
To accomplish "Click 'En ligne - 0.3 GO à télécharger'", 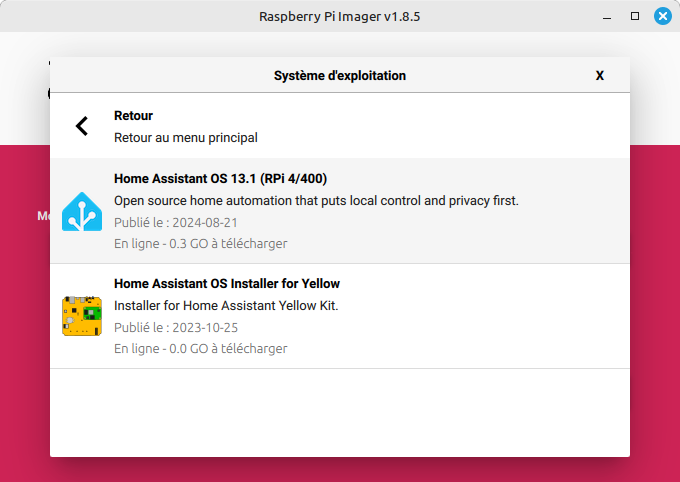I will click(x=200, y=243).
